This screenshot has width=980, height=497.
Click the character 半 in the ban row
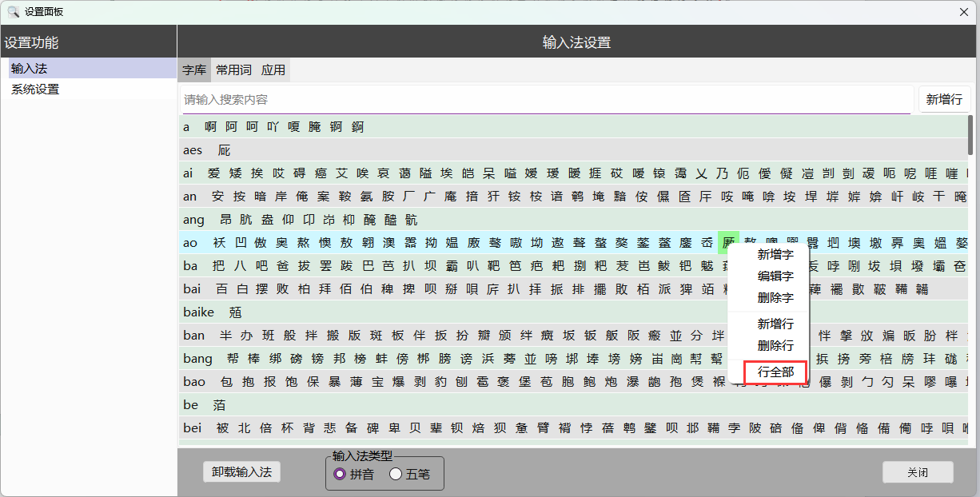(225, 336)
